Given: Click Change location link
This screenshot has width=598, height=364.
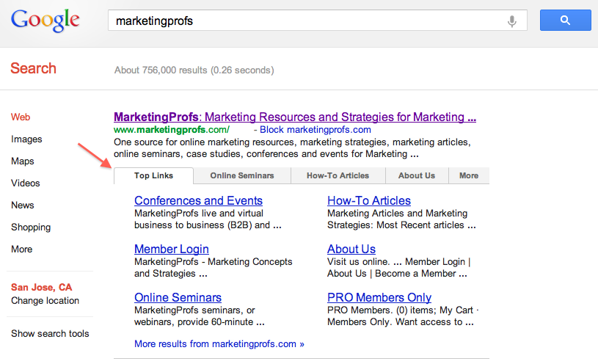Looking at the screenshot, I should pos(45,300).
